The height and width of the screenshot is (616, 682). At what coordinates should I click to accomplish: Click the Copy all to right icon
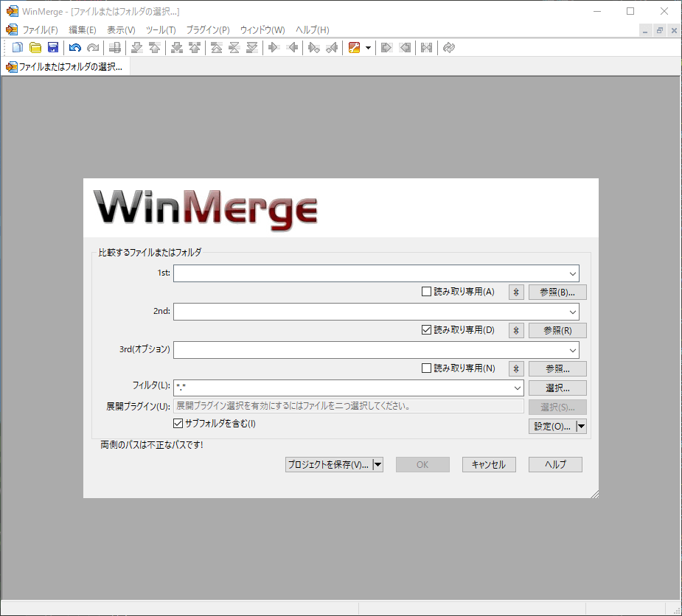click(x=386, y=47)
